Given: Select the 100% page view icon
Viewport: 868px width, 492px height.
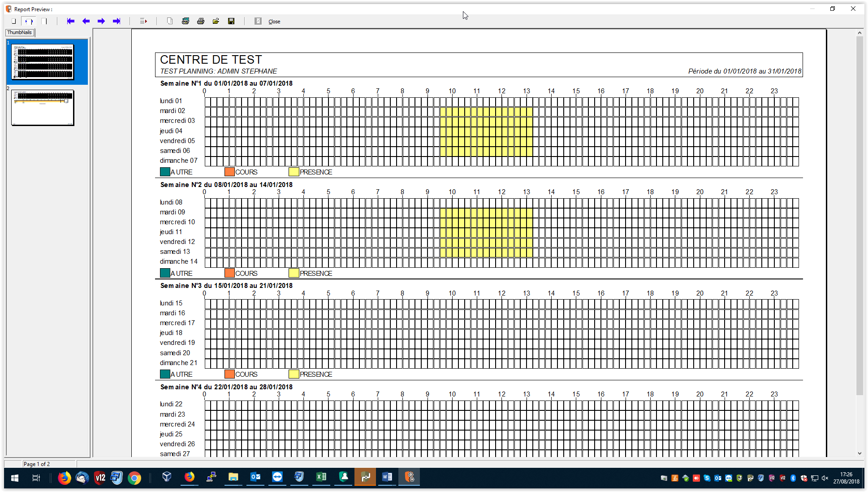Looking at the screenshot, I should [44, 21].
